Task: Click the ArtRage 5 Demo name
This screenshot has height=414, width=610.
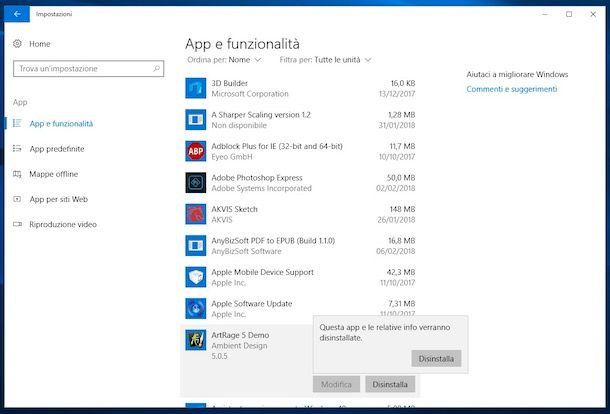Action: point(240,335)
